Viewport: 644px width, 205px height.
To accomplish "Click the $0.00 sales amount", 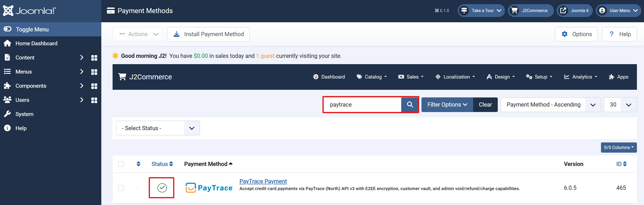I will coord(201,56).
